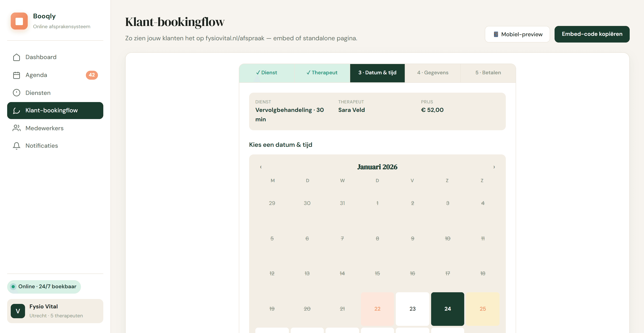
Task: Open the Dashboard menu item
Action: pyautogui.click(x=55, y=57)
